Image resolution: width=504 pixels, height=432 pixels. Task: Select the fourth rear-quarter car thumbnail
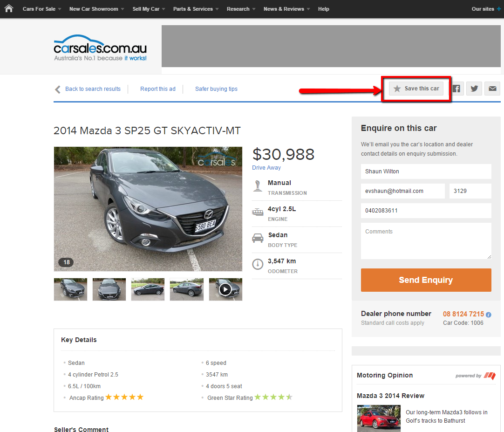[187, 289]
